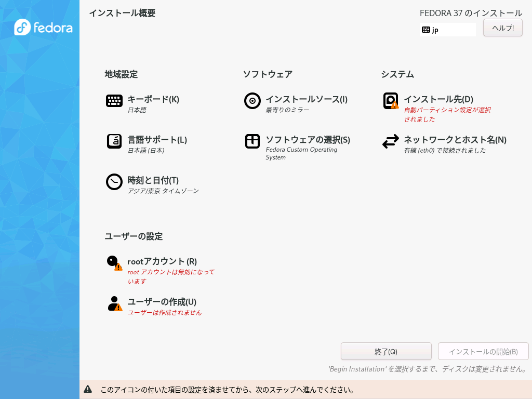This screenshot has width=532, height=399.
Task: Click the package icon for ソフトウェアの選択
Action: 252,141
